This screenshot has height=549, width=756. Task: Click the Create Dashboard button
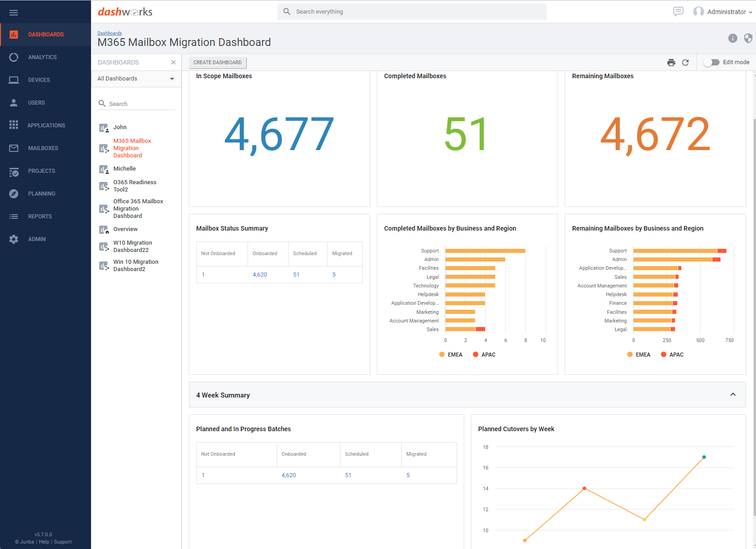(218, 62)
